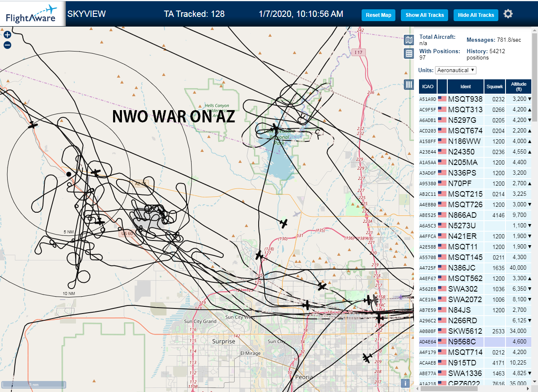The image size is (538, 392).
Task: Select the N205MA aircraft row
Action: click(x=476, y=162)
